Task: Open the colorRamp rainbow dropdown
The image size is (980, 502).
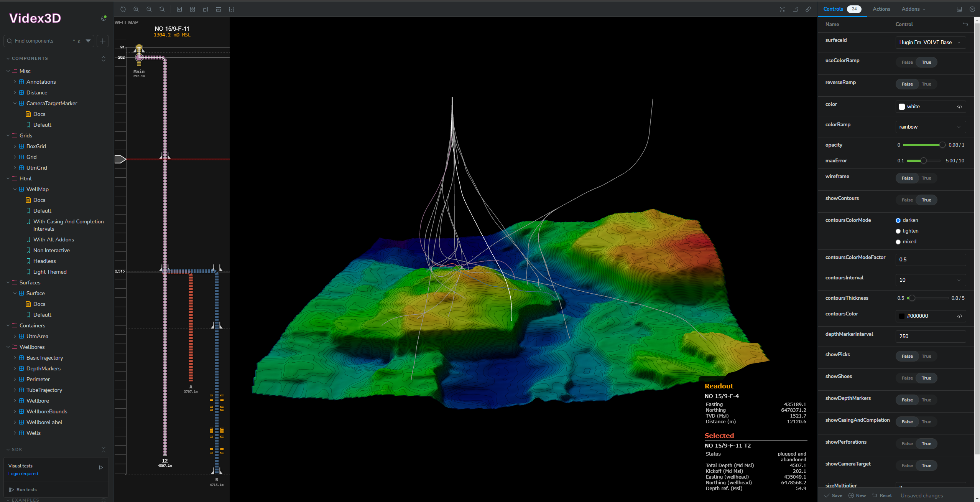Action: pos(930,127)
